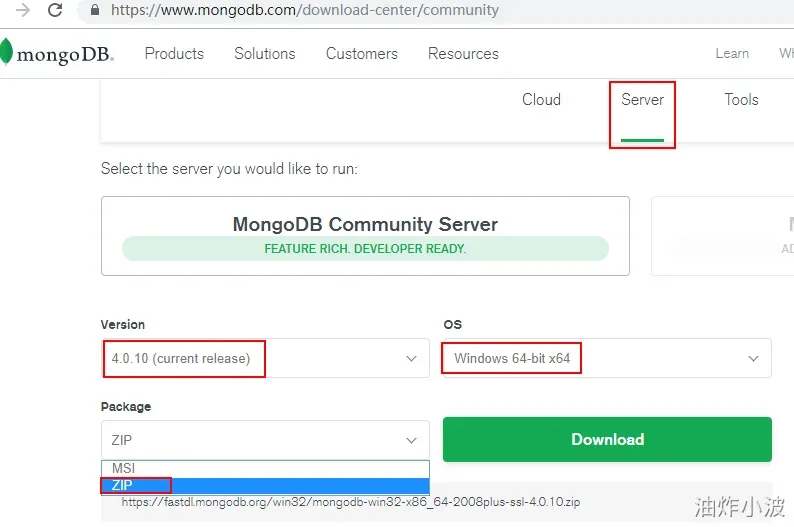This screenshot has height=527, width=794.
Task: Switch to the Server tab
Action: (x=642, y=100)
